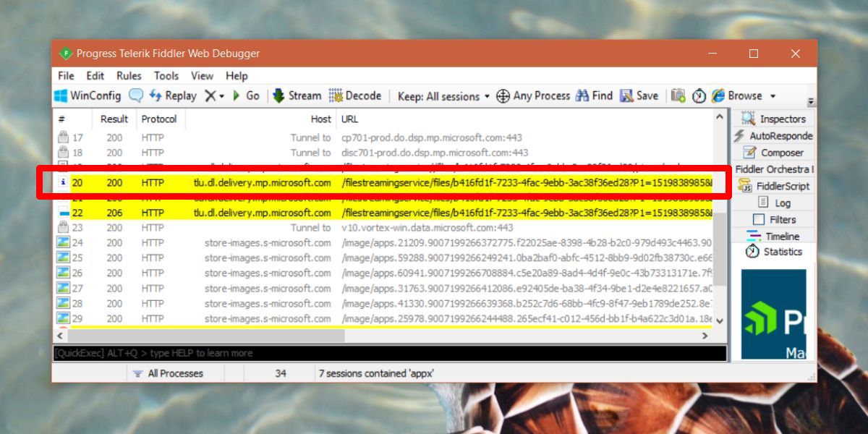Launch browser with the Browse button
This screenshot has height=434, width=868.
(x=737, y=95)
